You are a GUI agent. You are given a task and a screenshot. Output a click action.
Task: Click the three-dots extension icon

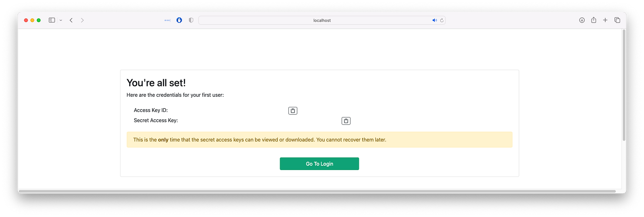coord(167,20)
